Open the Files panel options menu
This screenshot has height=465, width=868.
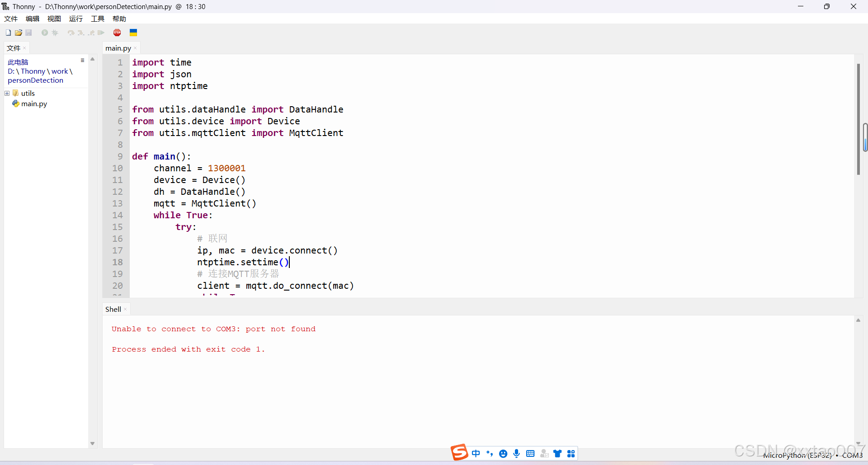point(82,60)
